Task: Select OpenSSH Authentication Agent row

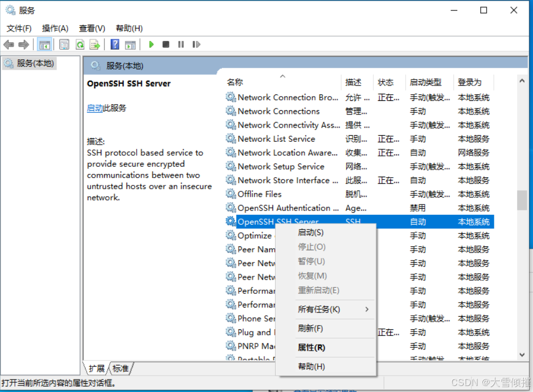Action: [359, 208]
